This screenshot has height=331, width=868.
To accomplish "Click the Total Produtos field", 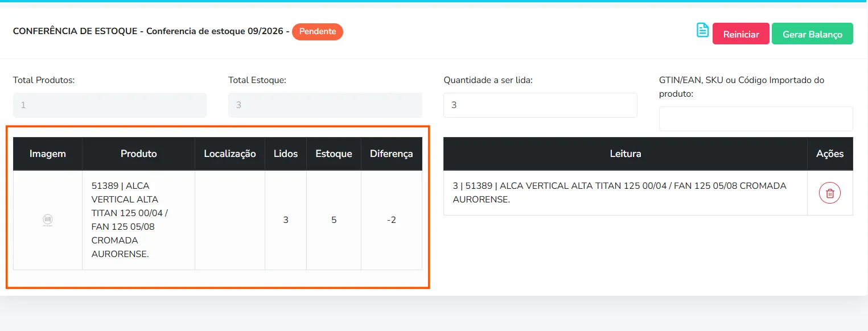I will pyautogui.click(x=110, y=105).
